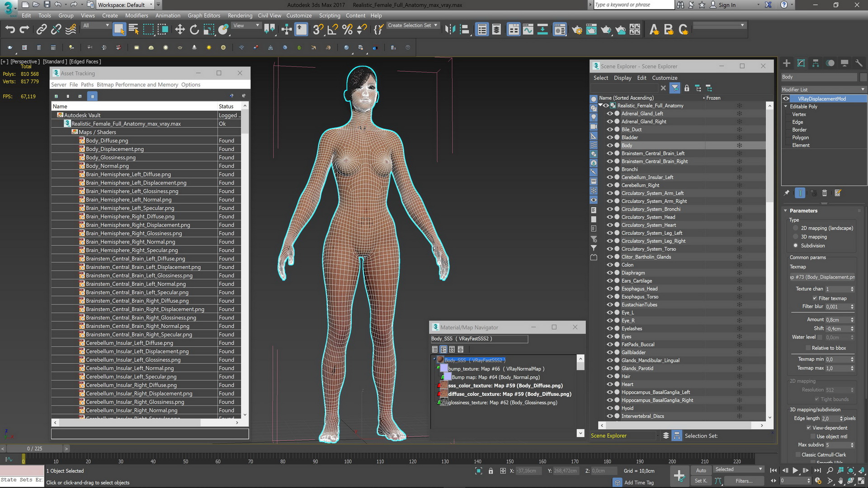
Task: Go to animation start frame
Action: (774, 470)
